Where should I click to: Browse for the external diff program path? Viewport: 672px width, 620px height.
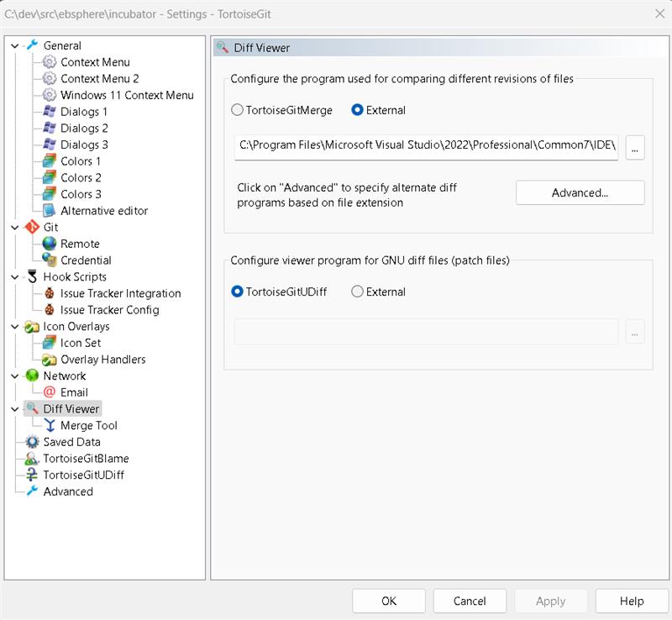coord(635,148)
